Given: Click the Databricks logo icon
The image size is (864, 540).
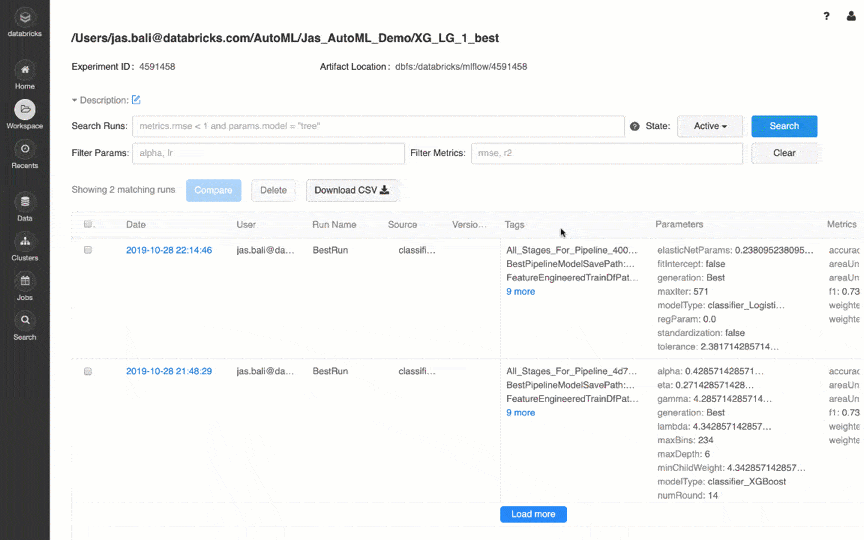Looking at the screenshot, I should coord(25,17).
